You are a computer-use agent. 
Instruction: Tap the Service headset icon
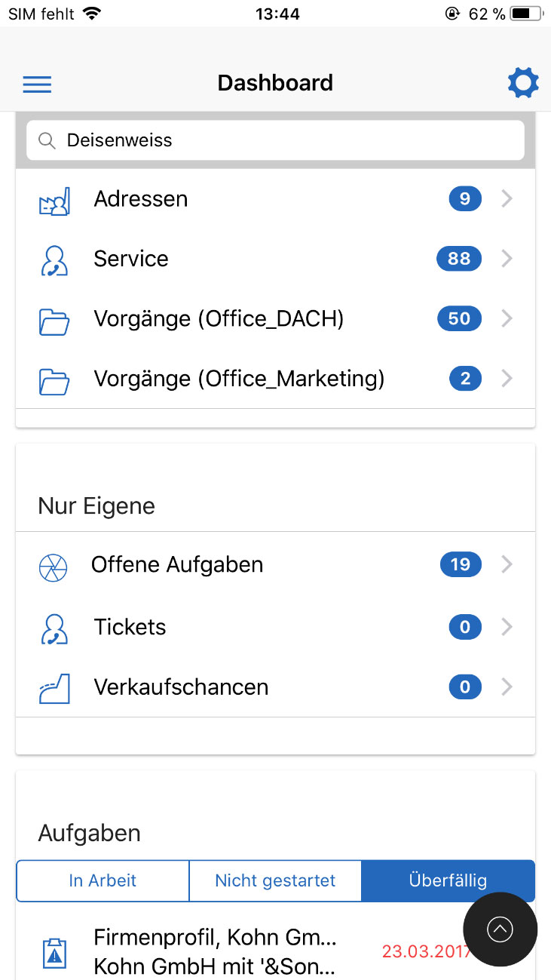tap(54, 260)
